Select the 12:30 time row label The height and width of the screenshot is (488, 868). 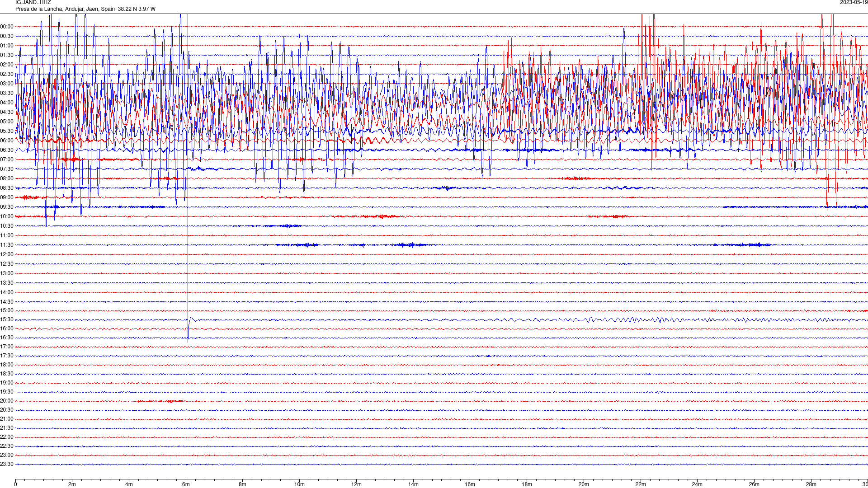pyautogui.click(x=7, y=264)
